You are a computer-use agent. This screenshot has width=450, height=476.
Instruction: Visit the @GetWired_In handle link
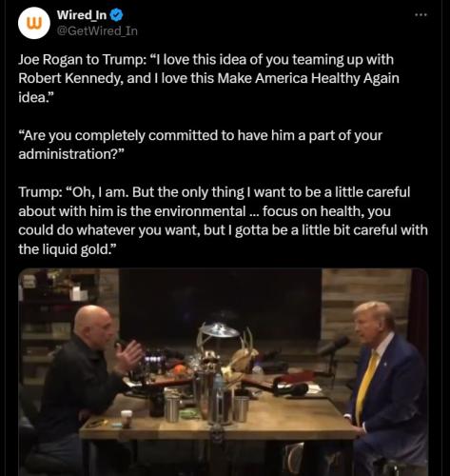[x=97, y=30]
